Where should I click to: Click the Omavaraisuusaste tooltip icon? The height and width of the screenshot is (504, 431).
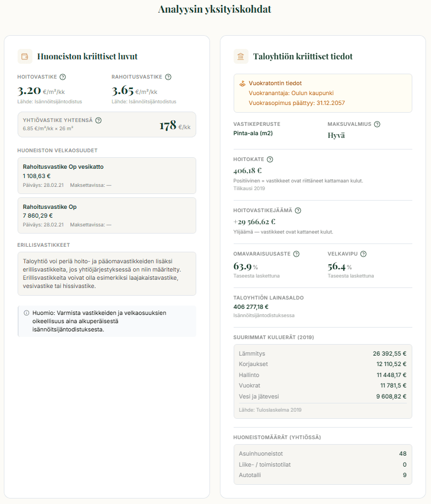coord(296,254)
